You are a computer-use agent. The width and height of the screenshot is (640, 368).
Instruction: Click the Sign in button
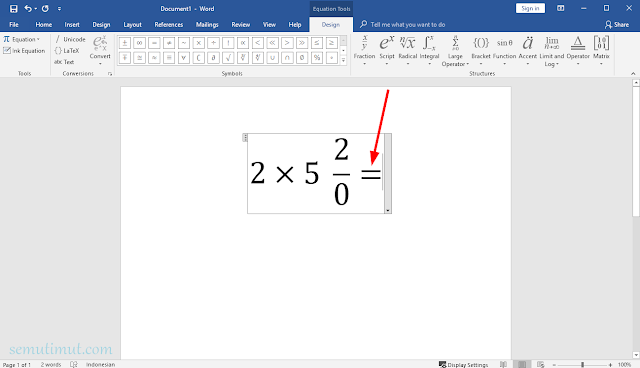coord(530,8)
